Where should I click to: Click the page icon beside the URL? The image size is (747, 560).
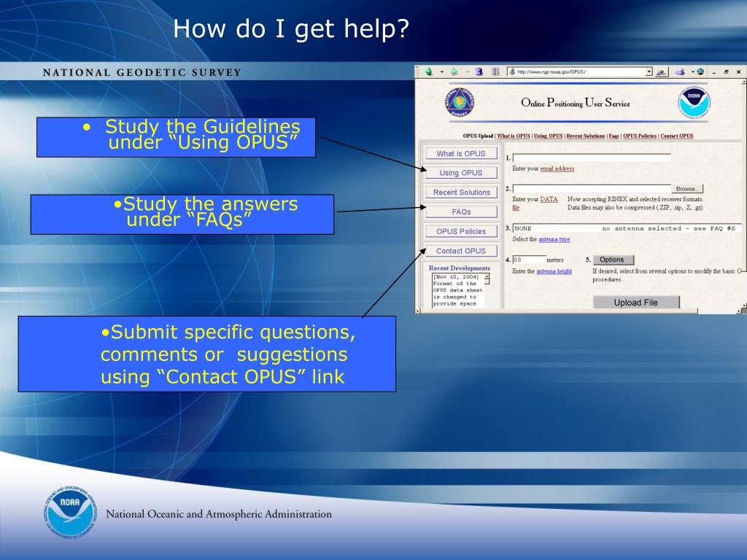512,72
